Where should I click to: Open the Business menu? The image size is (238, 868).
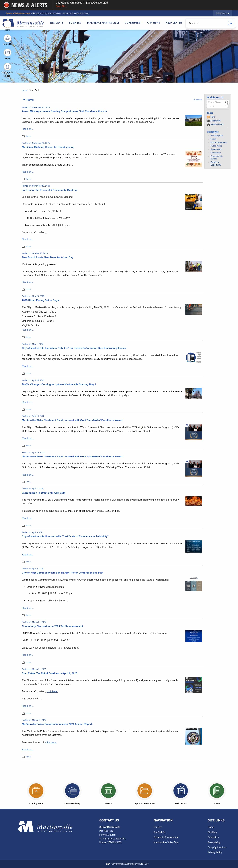coord(75,23)
